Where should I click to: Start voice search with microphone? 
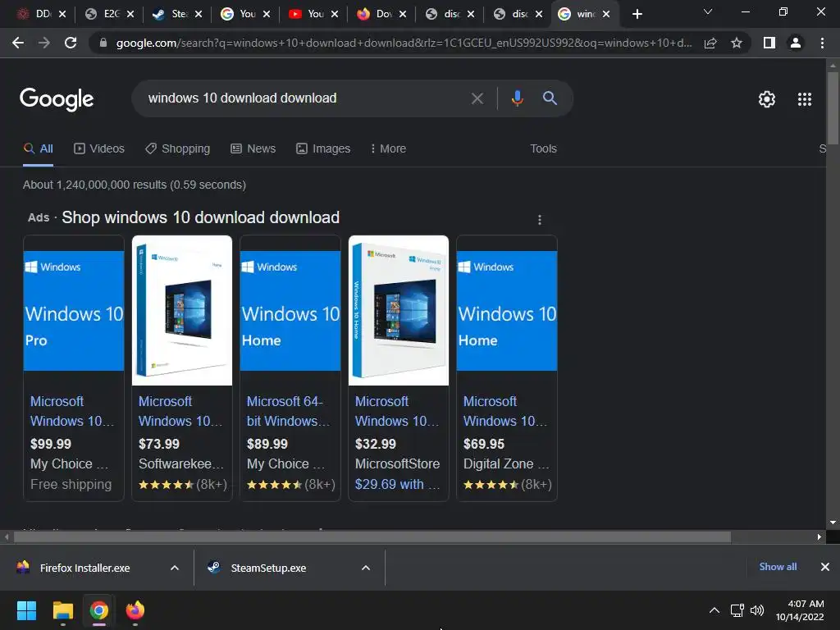point(517,98)
